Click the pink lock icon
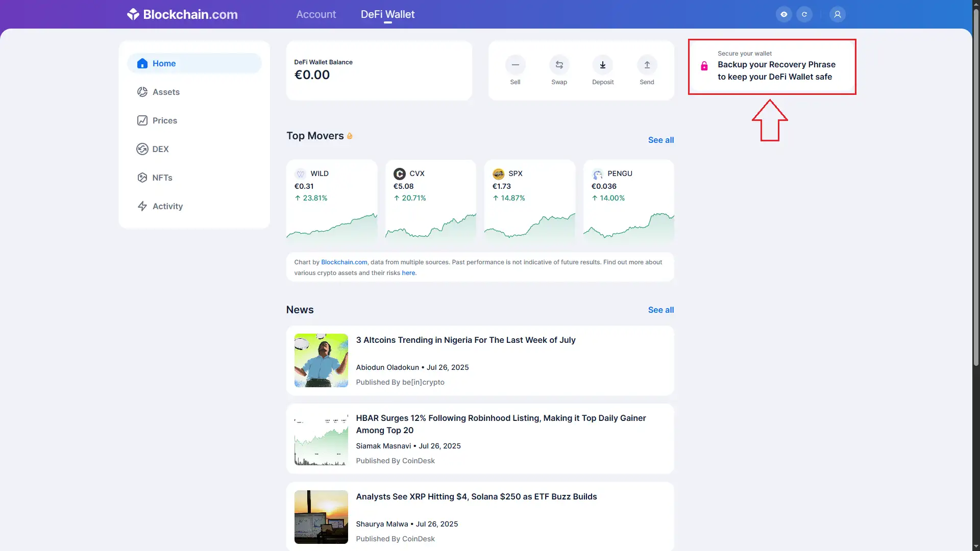980x551 pixels. tap(704, 66)
